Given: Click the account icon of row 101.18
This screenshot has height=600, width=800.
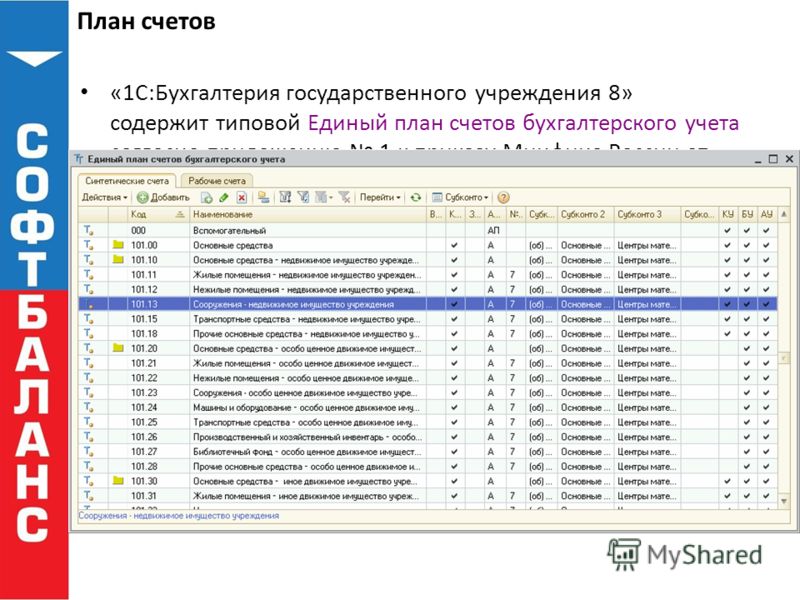Looking at the screenshot, I should [89, 334].
